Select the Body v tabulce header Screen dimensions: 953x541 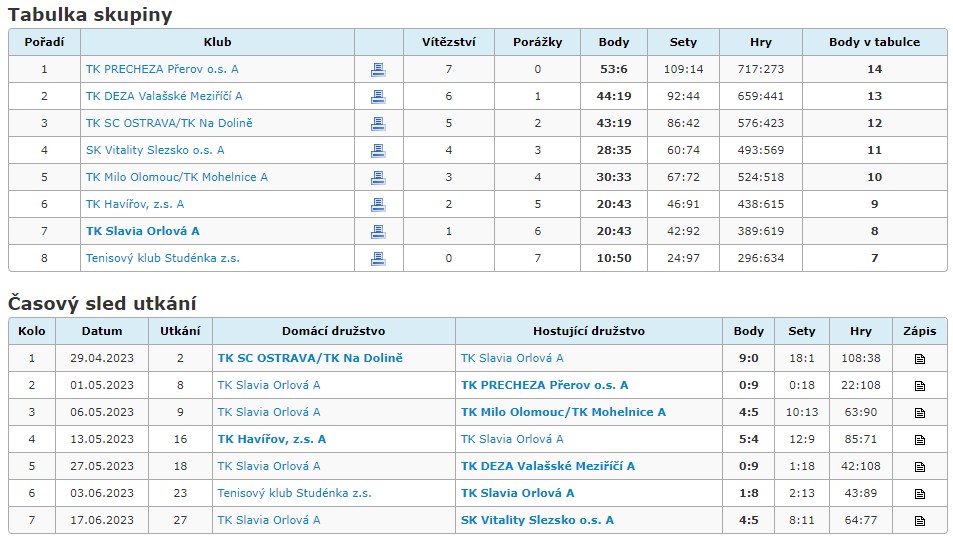[875, 42]
